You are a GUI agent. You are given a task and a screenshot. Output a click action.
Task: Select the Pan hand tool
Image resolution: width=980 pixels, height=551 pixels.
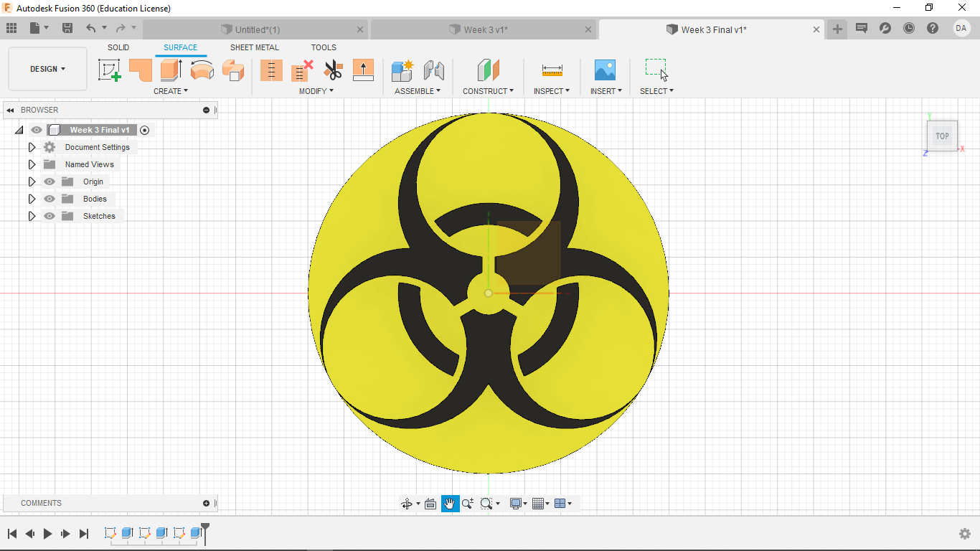pyautogui.click(x=450, y=504)
